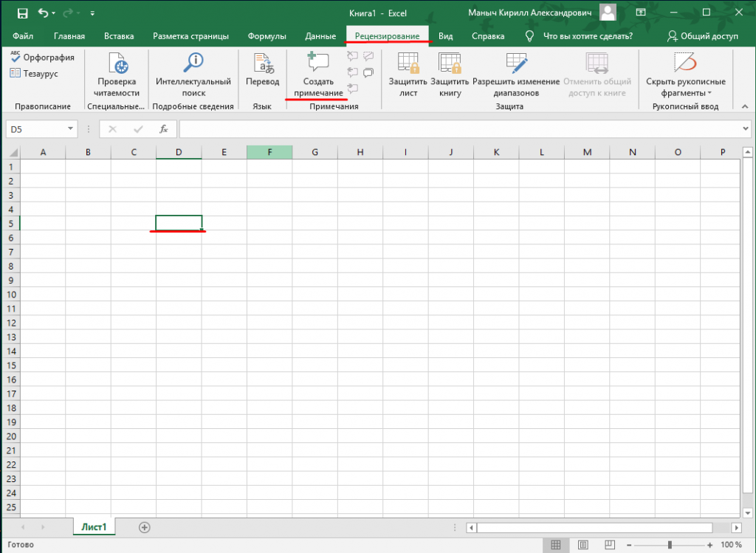This screenshot has height=553, width=756.
Task: Click Защитить книгу protect workbook icon
Action: click(x=450, y=63)
